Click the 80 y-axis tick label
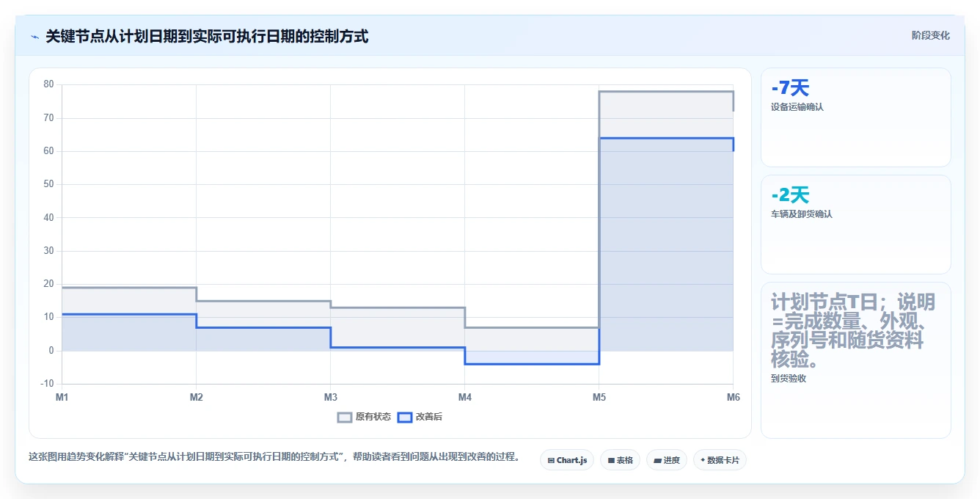This screenshot has width=980, height=499. [48, 84]
